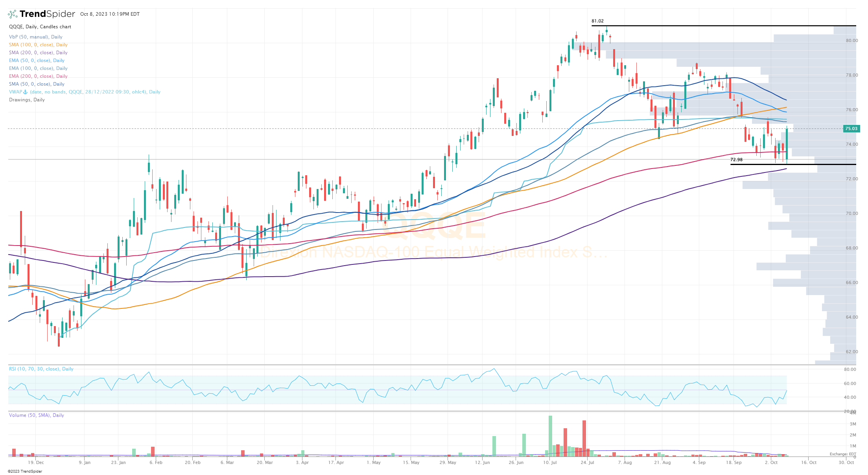
Task: Click the red EMA (200, 0, close) label
Action: coord(38,76)
